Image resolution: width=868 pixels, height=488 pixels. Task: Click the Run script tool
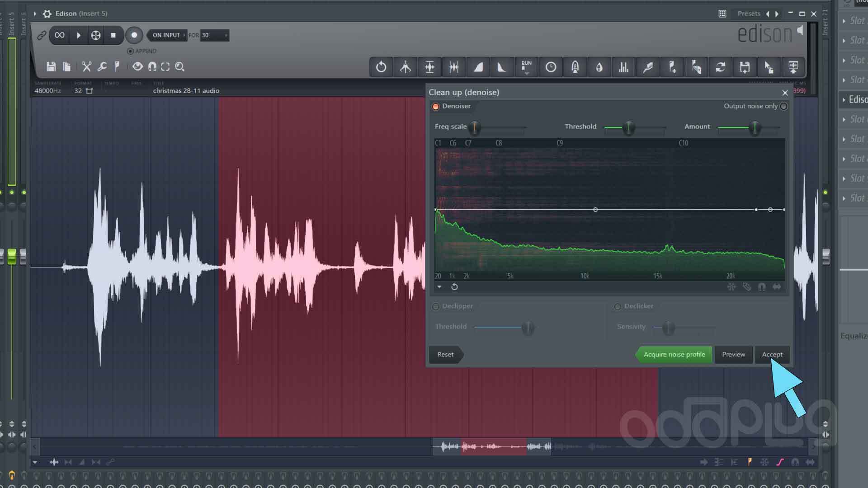coord(526,67)
